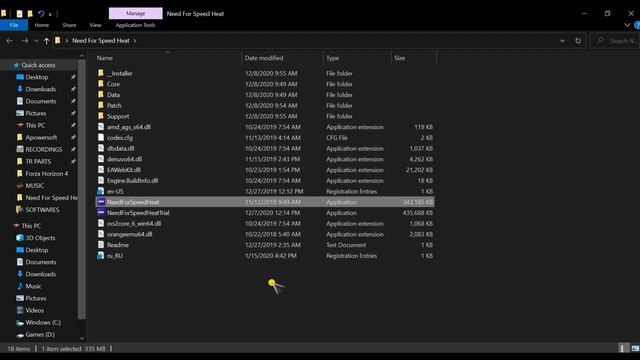Go up one folder level
The image size is (640, 360).
47,40
